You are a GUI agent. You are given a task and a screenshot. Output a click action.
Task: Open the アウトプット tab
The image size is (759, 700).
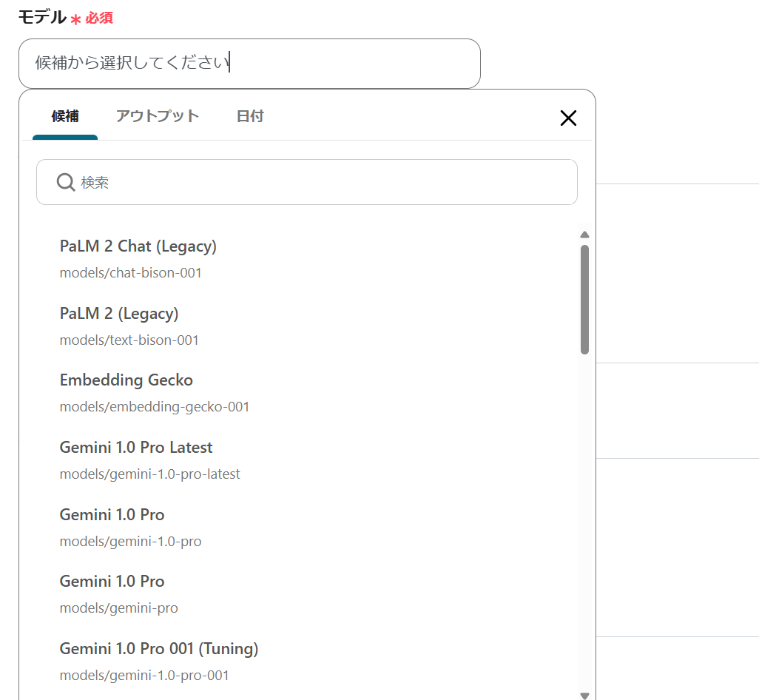[158, 116]
